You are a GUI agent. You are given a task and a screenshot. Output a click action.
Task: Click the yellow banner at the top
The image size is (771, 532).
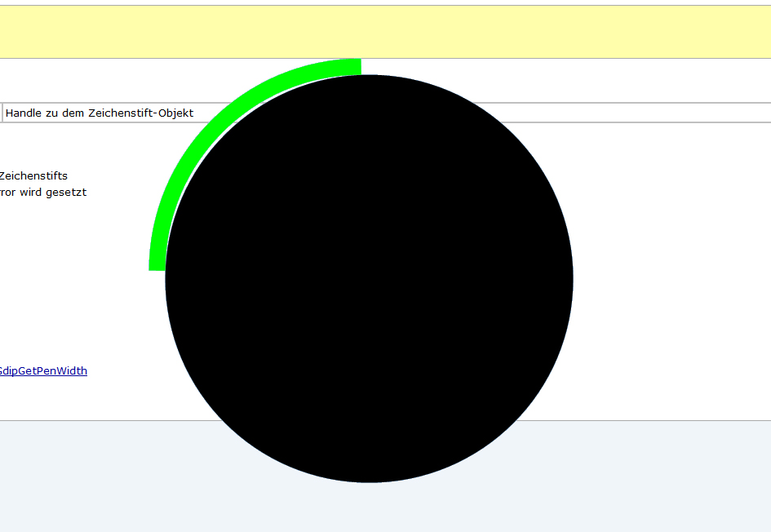click(x=385, y=32)
